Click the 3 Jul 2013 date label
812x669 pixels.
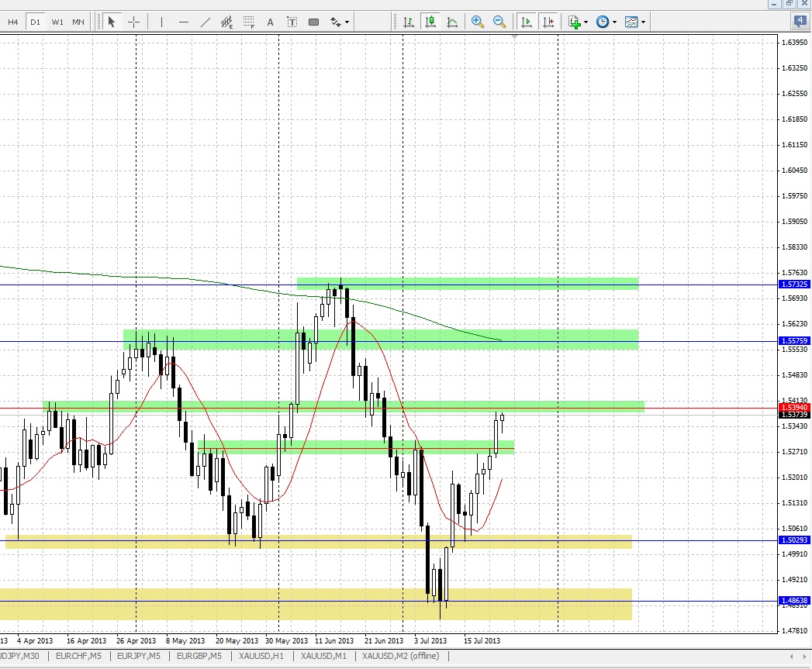[x=430, y=640]
